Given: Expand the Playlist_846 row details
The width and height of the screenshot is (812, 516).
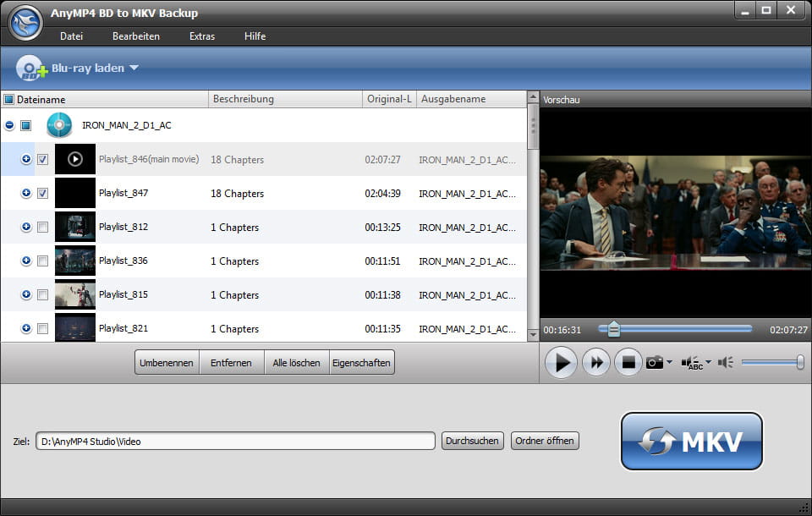Looking at the screenshot, I should tap(26, 159).
